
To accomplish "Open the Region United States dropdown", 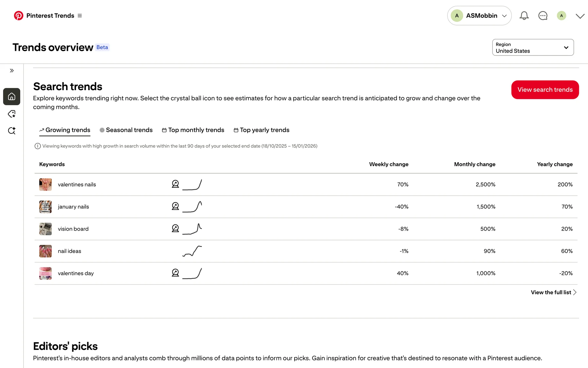I will pyautogui.click(x=533, y=48).
